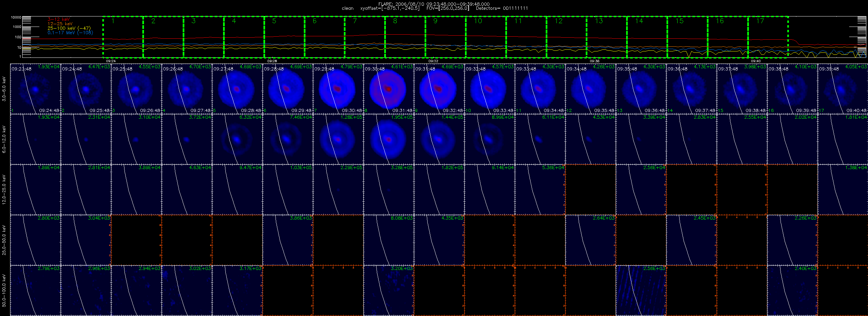This screenshot has width=868, height=316.
Task: Click the '1.03E+05' value label
Action: tap(301, 168)
